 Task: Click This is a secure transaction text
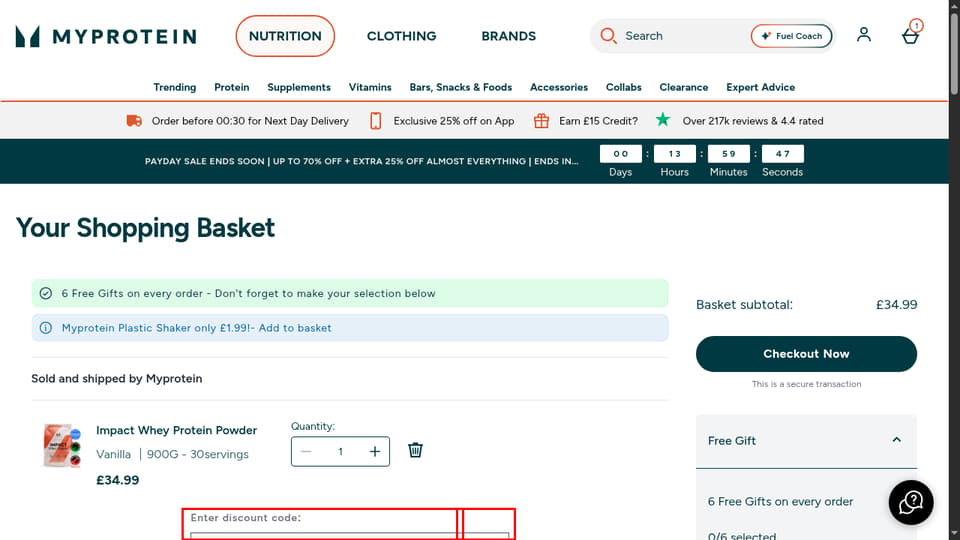point(806,384)
